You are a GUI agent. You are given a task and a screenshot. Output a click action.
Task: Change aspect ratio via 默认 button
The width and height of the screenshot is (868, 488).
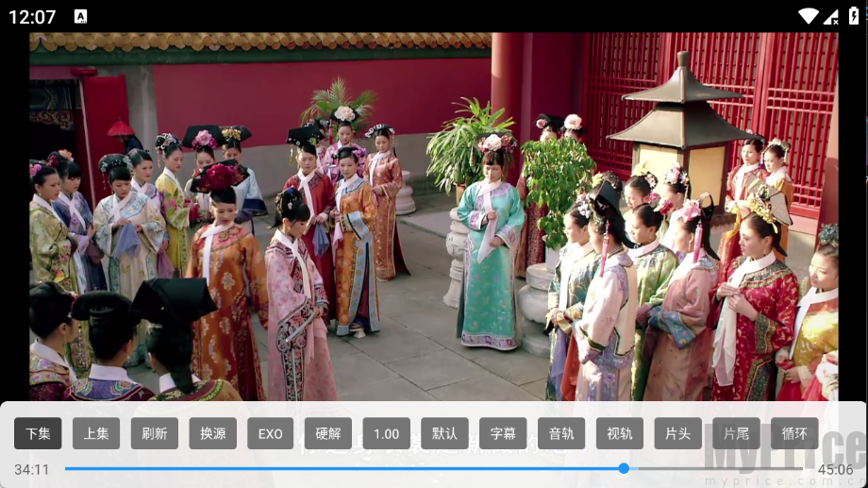point(444,433)
